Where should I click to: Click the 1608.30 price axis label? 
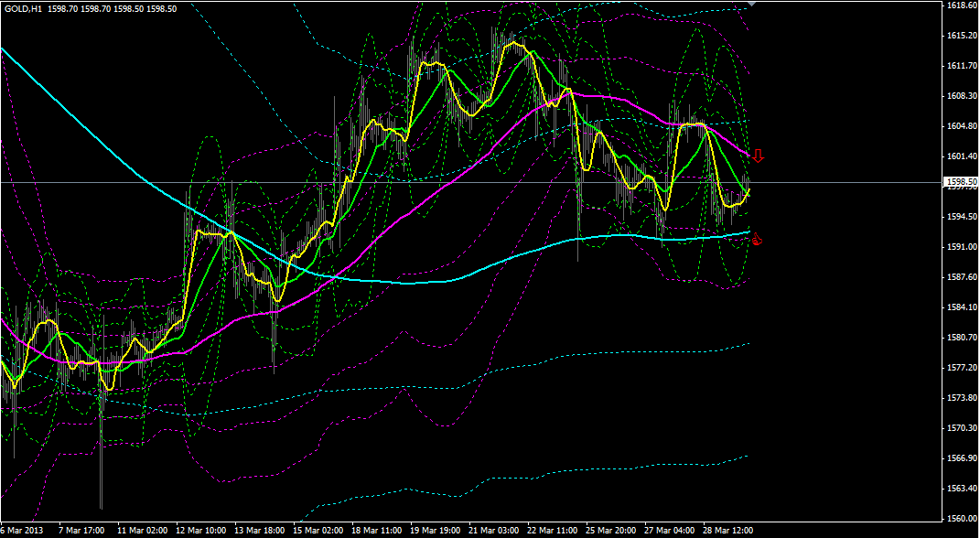962,95
